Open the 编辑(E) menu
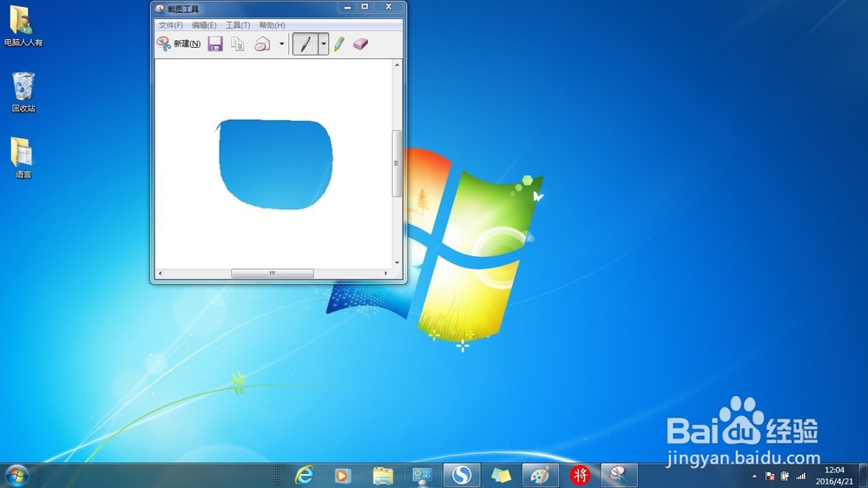Image resolution: width=868 pixels, height=488 pixels. pos(204,25)
